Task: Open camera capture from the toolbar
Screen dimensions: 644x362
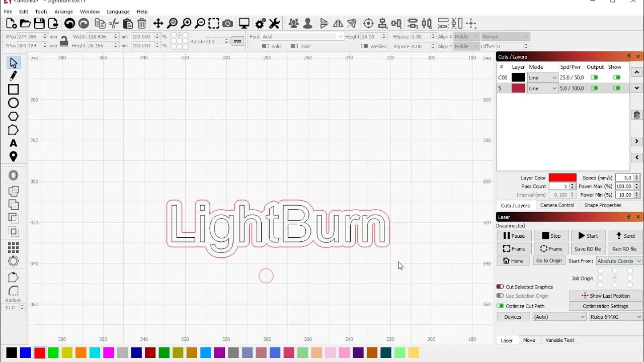Action: [228, 23]
